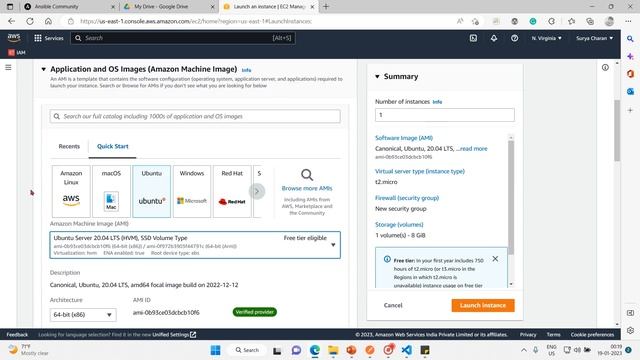Image resolution: width=640 pixels, height=360 pixels.
Task: Open the AWS home logo
Action: (13, 38)
